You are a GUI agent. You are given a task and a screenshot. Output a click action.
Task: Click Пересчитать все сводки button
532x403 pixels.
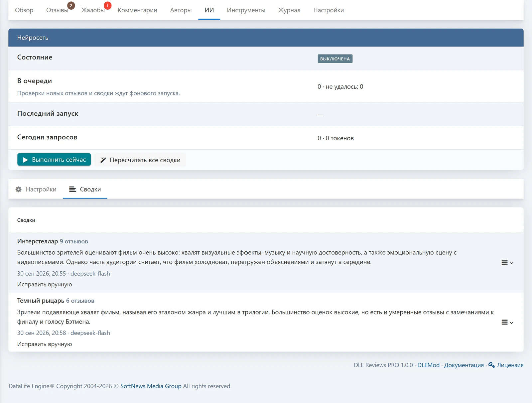pyautogui.click(x=140, y=160)
